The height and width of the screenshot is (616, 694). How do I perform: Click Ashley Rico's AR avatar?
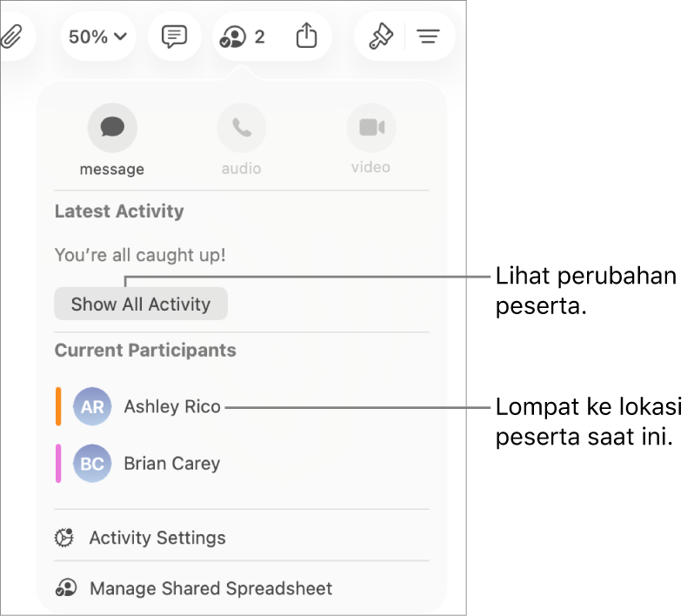[x=92, y=406]
